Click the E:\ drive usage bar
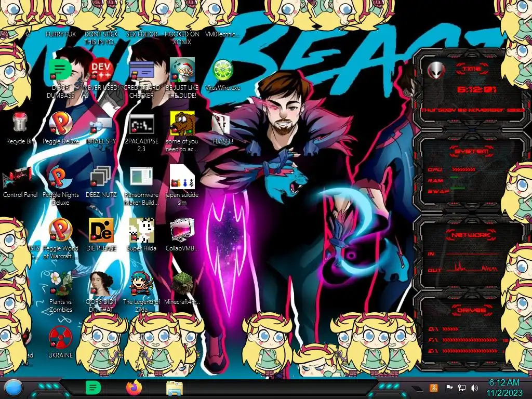Viewport: 532px width, 399px height. click(x=470, y=351)
